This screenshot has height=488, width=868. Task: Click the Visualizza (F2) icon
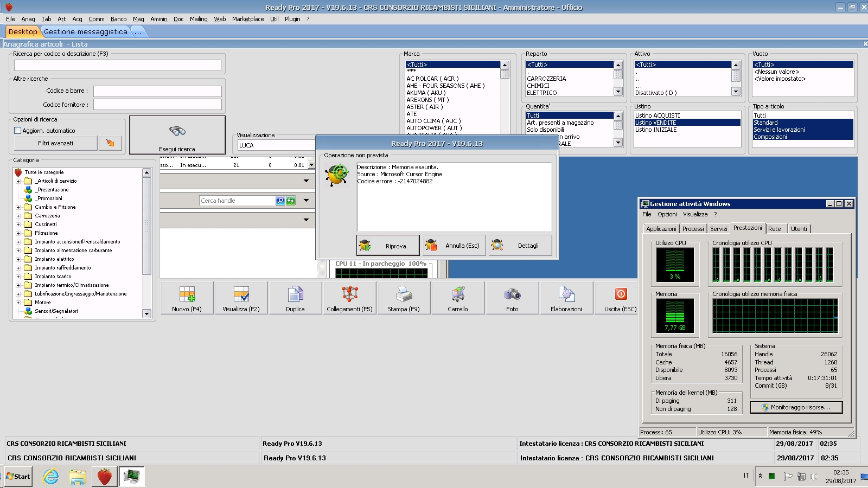click(241, 297)
